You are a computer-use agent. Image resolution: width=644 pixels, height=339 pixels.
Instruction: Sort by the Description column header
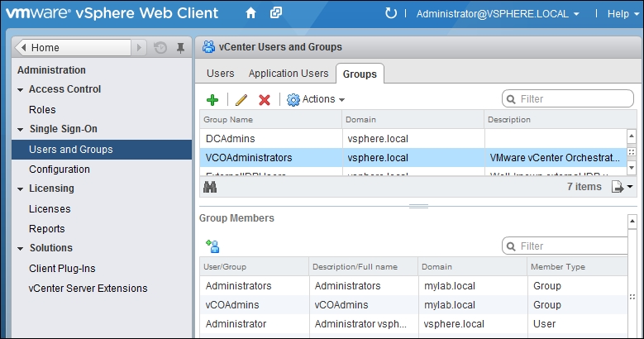[561, 120]
